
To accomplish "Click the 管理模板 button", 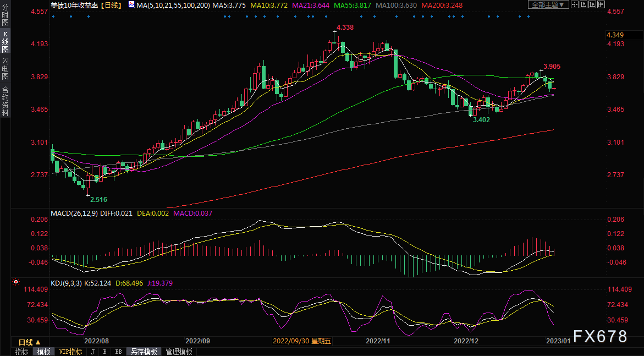I will [179, 352].
